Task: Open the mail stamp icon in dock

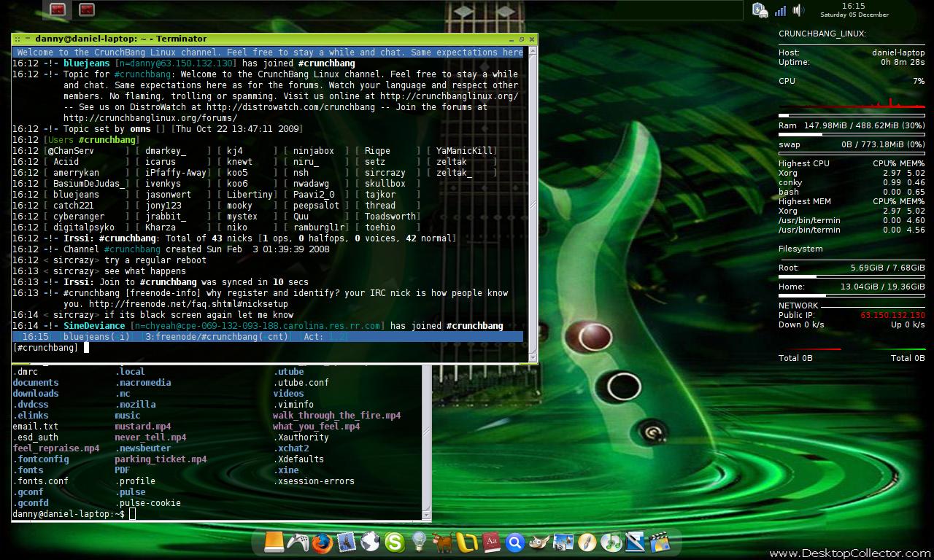Action: coord(346,542)
